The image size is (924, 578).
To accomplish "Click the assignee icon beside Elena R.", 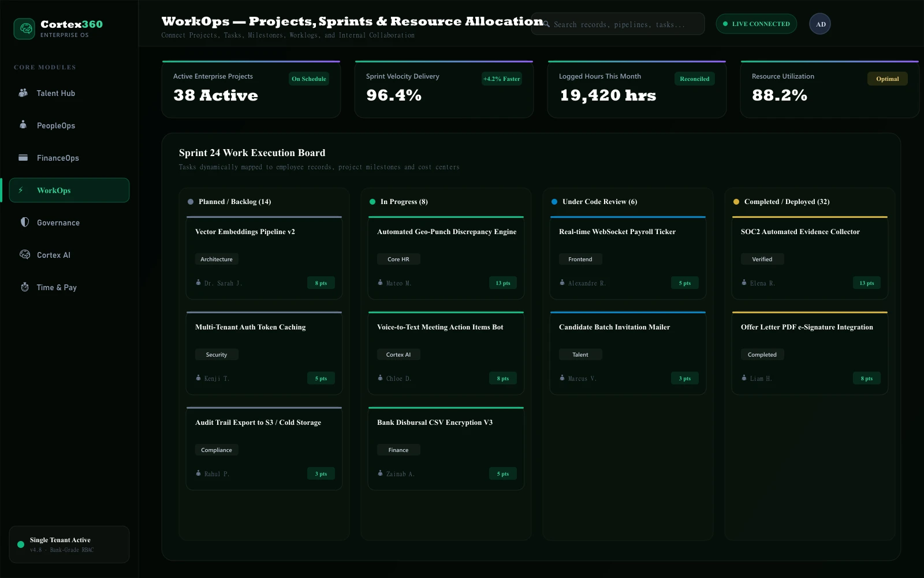I will tap(744, 283).
